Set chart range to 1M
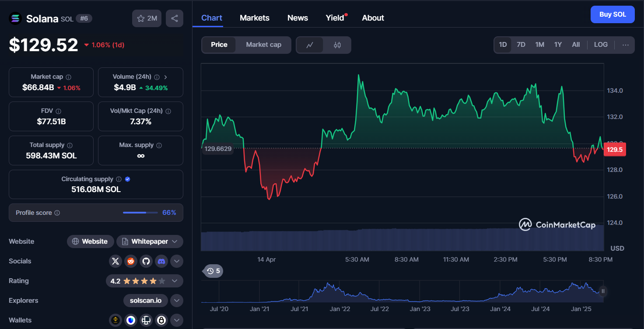This screenshot has height=329, width=644. pyautogui.click(x=539, y=45)
